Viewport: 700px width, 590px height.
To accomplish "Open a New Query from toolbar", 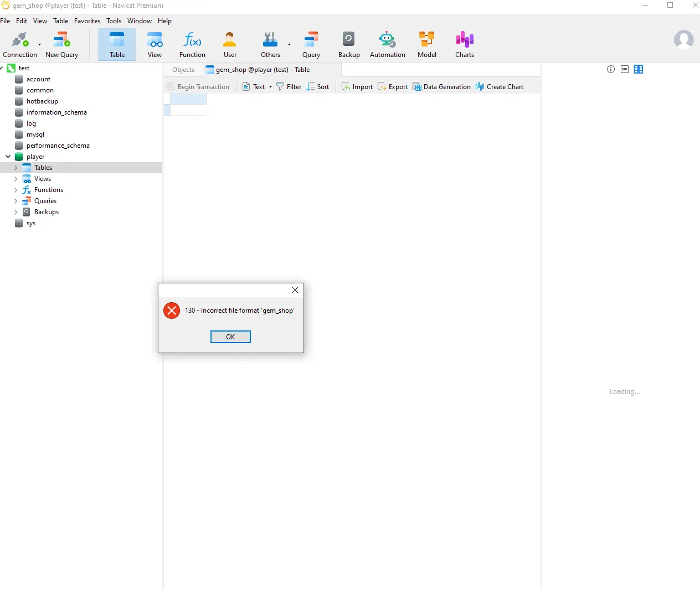I will pos(61,44).
